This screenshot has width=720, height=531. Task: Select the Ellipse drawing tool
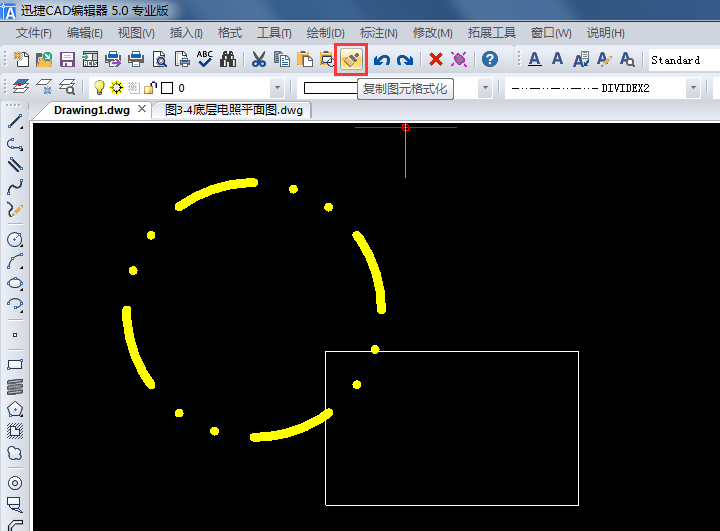[x=15, y=283]
